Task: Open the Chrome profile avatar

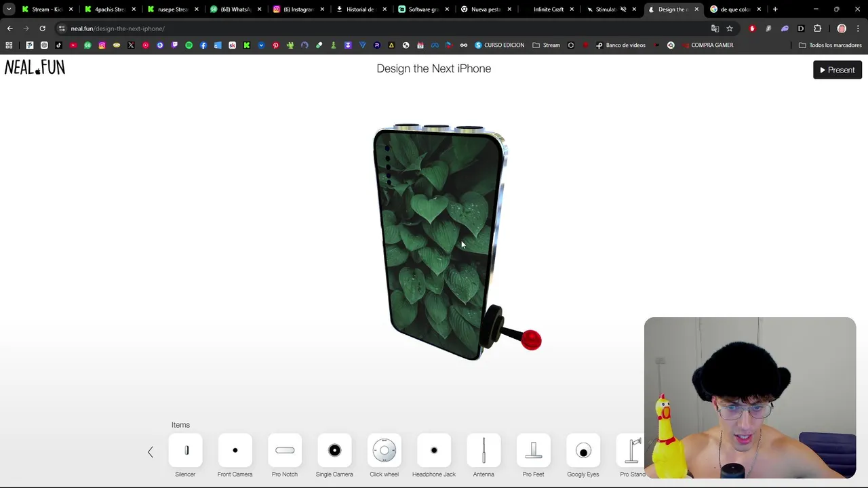Action: point(842,28)
